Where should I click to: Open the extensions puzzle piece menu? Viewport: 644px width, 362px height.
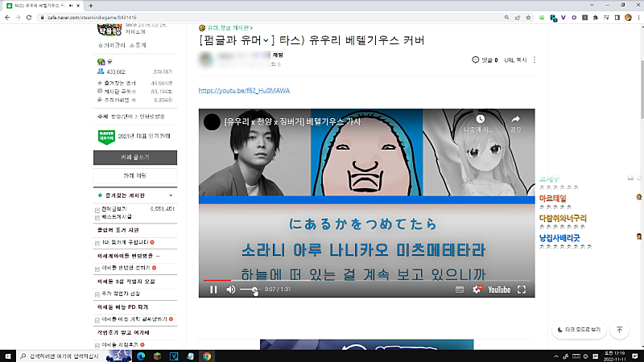pos(596,18)
